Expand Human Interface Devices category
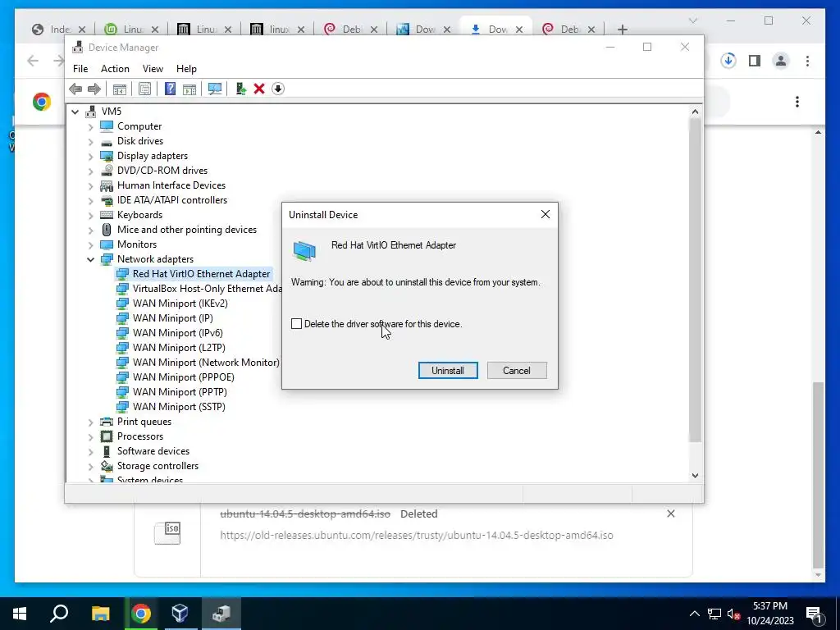The height and width of the screenshot is (630, 840). 90,186
